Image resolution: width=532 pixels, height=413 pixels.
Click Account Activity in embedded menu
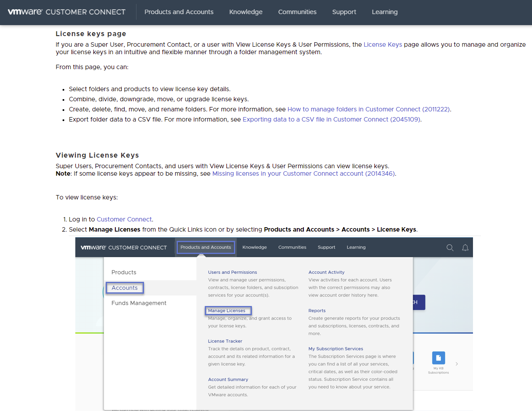click(326, 273)
